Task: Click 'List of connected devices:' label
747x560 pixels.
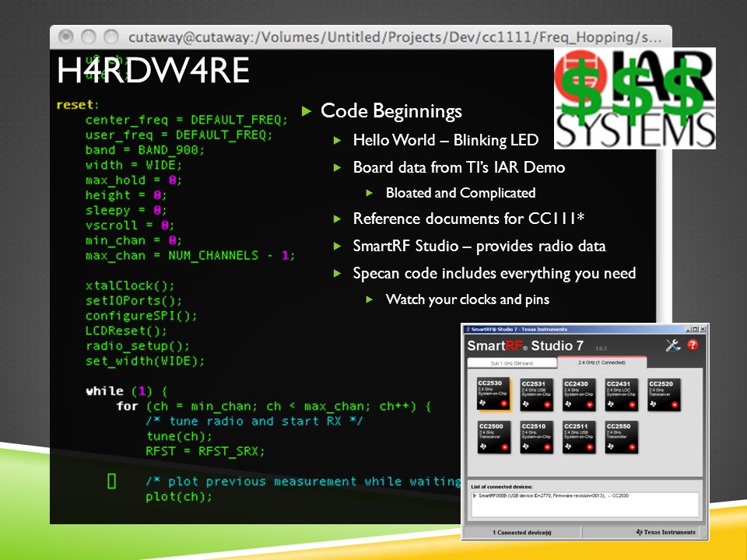Action: click(x=502, y=487)
